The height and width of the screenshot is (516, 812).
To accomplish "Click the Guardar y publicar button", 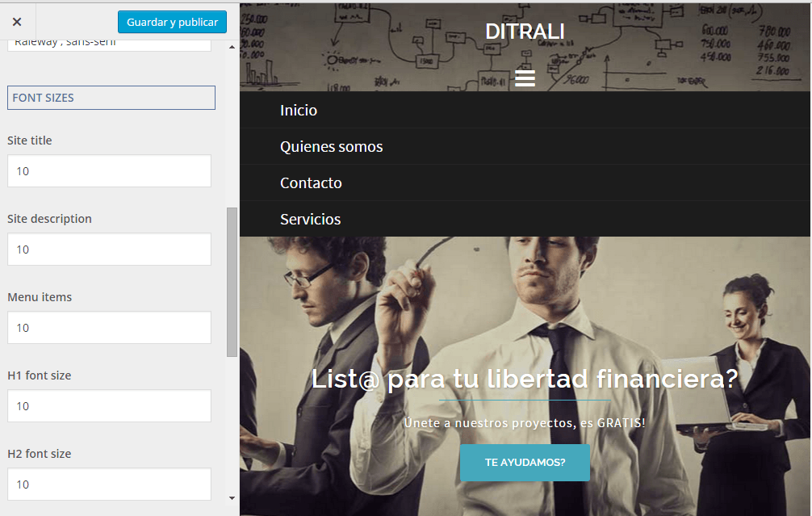I will tap(172, 23).
